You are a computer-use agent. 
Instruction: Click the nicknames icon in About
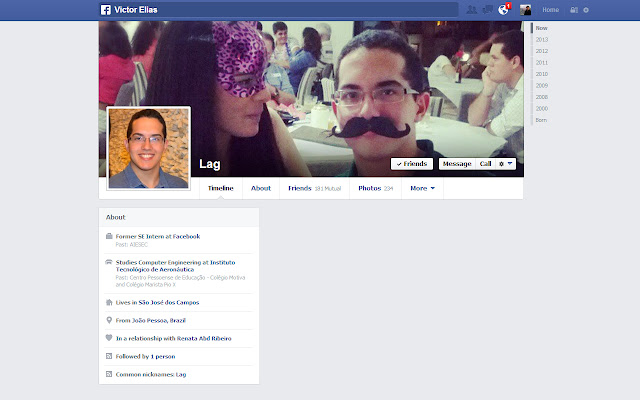pos(109,374)
